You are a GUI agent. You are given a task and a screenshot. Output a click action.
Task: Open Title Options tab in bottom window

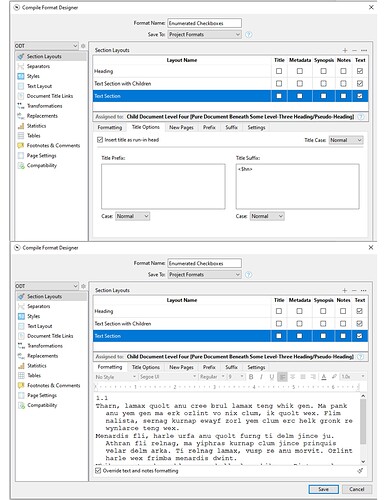tap(146, 367)
